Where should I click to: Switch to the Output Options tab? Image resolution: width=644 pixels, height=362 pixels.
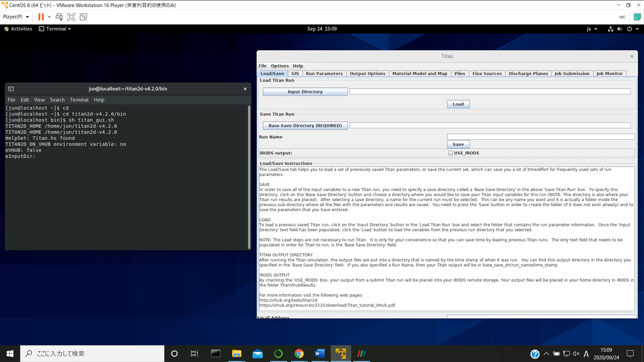coord(367,73)
